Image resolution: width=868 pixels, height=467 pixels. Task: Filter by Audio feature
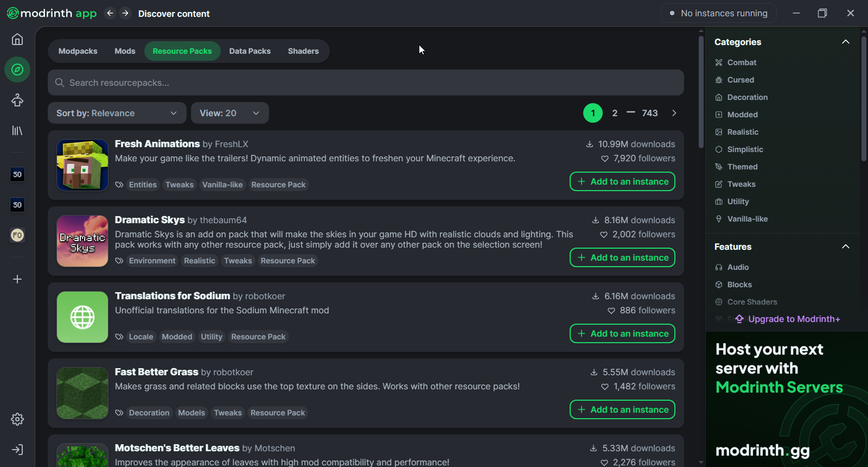732,267
